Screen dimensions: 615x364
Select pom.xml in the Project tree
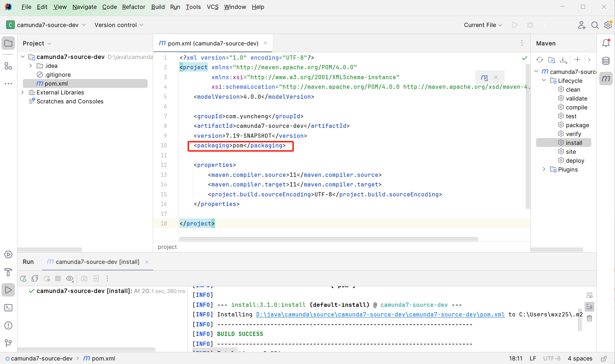click(x=85, y=83)
